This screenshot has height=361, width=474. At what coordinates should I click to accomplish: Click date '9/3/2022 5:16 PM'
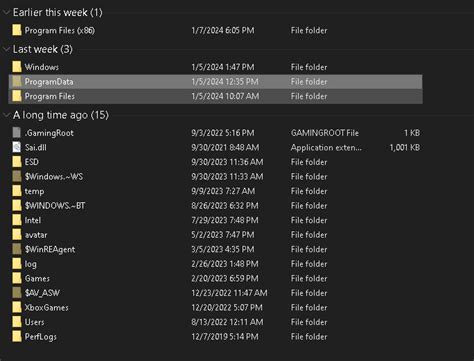(x=223, y=133)
